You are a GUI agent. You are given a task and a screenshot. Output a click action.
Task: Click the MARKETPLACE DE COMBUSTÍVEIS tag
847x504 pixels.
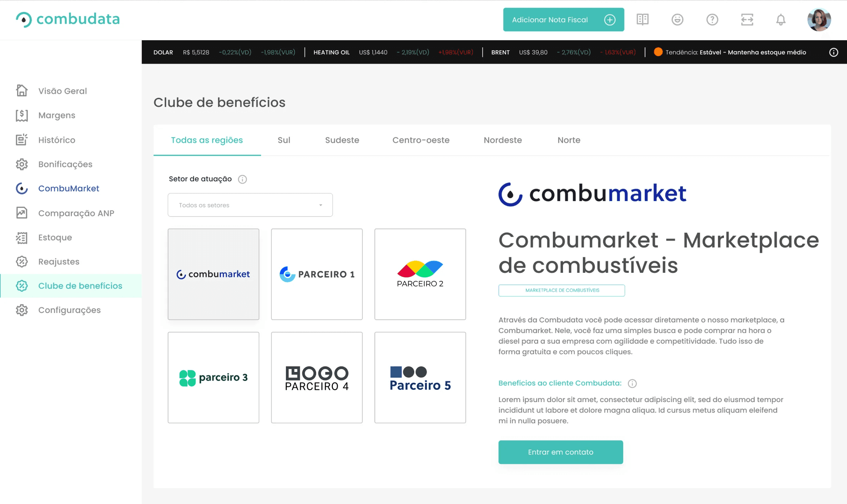(561, 290)
